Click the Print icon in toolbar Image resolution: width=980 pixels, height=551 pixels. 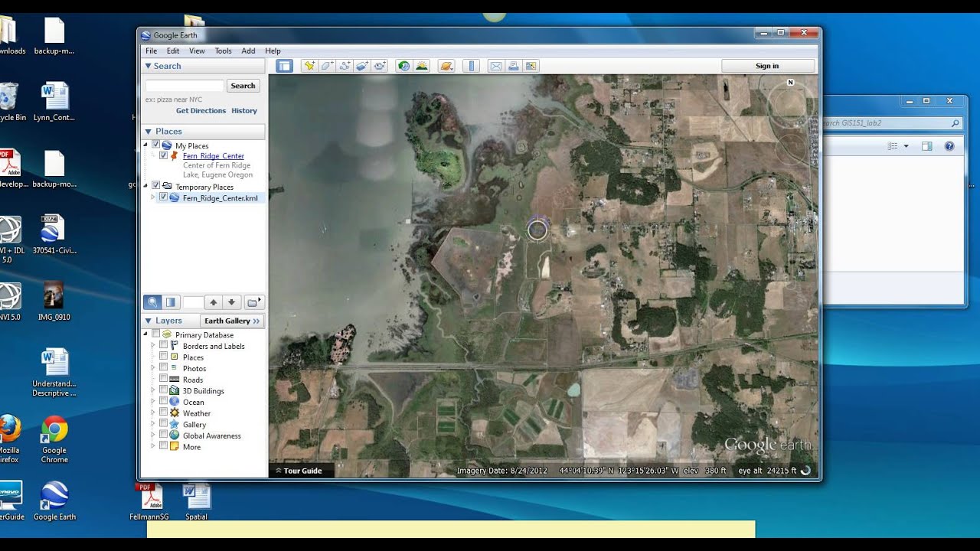(x=514, y=66)
